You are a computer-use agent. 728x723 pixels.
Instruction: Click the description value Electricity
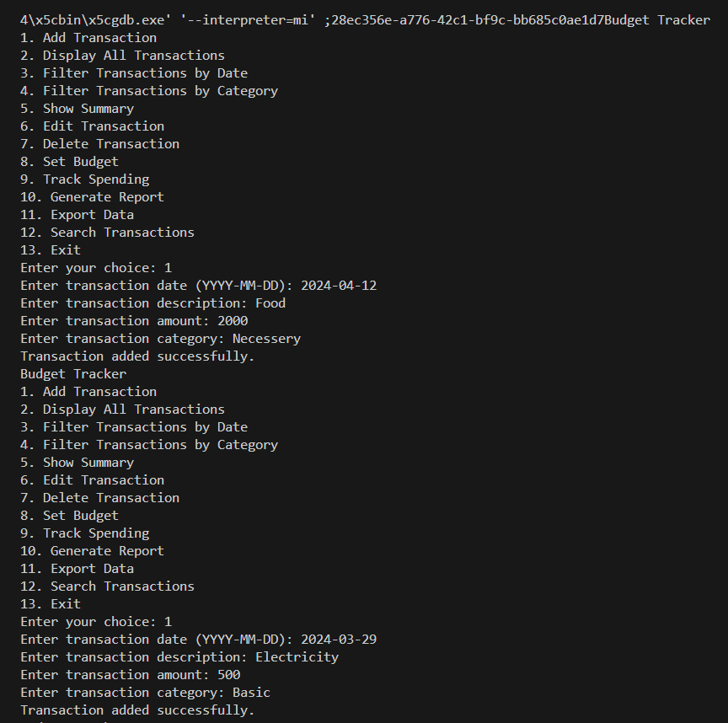pyautogui.click(x=297, y=657)
